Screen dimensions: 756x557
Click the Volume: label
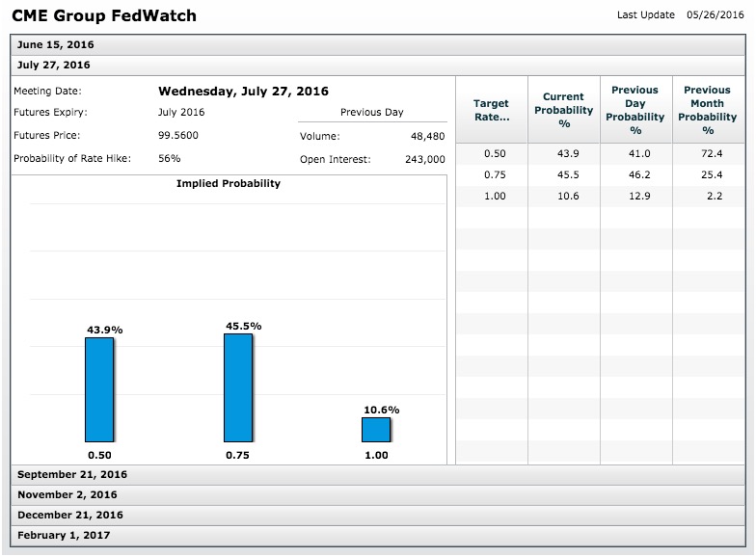[x=320, y=137]
